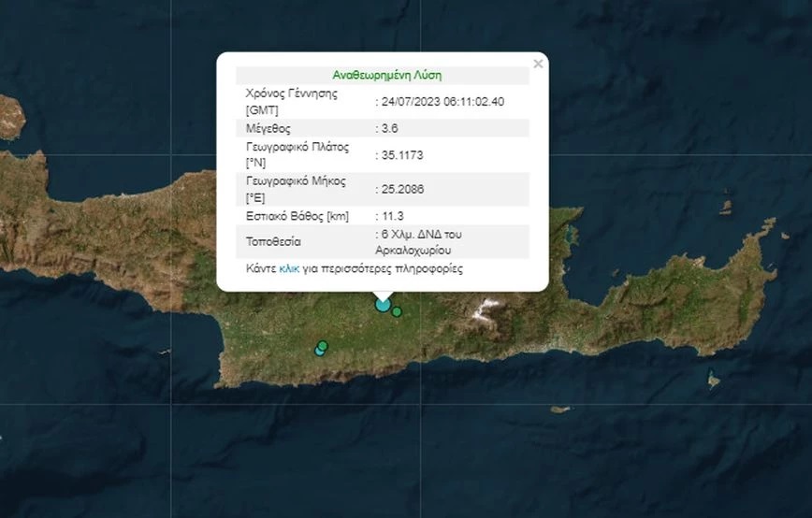Select the "Μέγεθος" row label
The image size is (812, 518).
coord(268,127)
